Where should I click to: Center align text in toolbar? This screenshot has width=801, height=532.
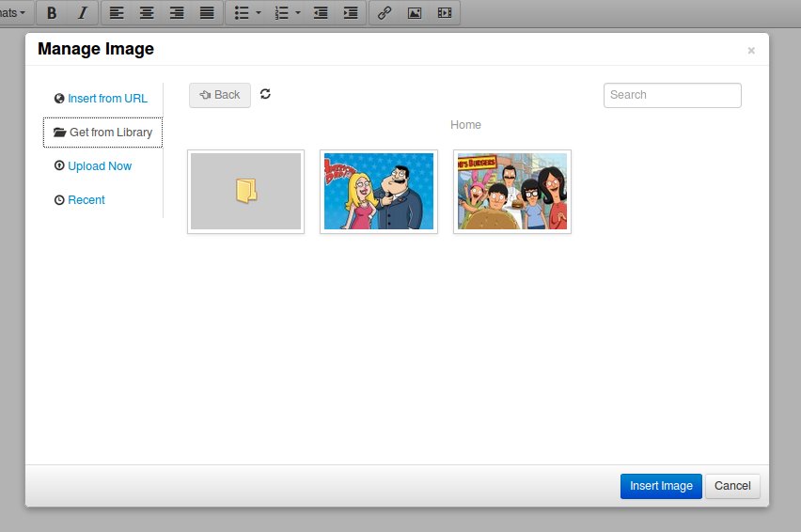tap(147, 13)
